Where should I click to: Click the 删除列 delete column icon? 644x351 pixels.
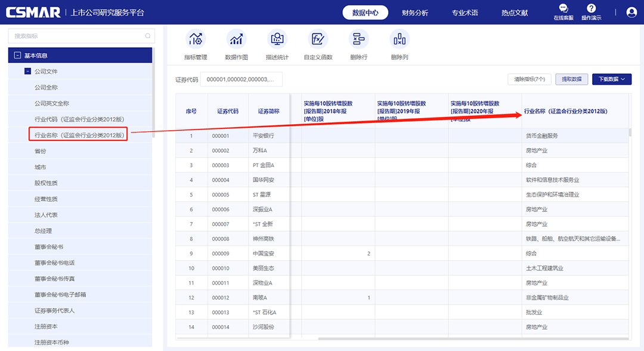tap(399, 39)
